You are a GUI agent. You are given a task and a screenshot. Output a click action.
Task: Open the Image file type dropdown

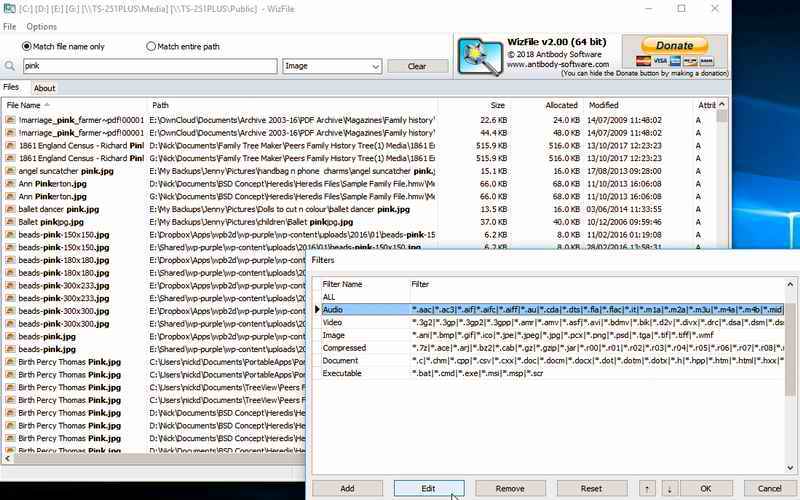(332, 66)
